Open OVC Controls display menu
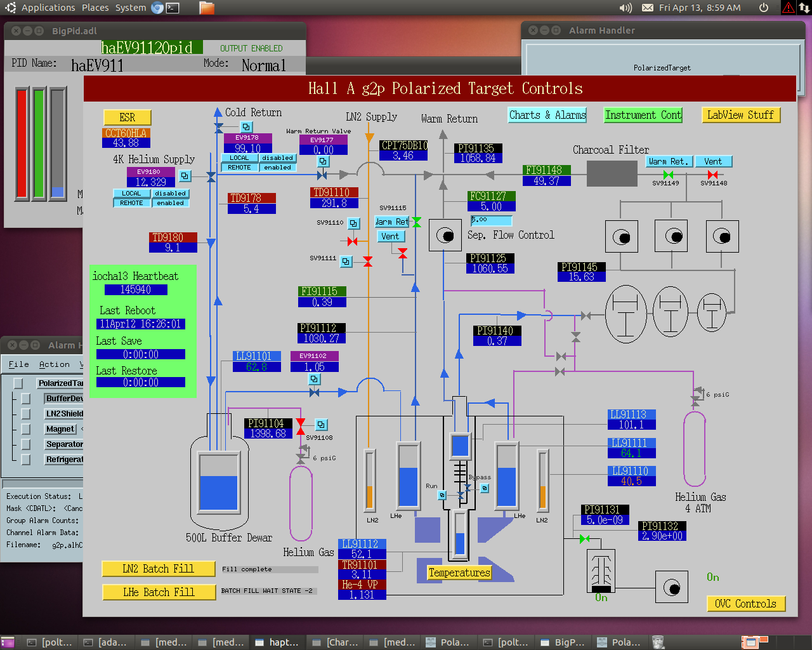This screenshot has width=812, height=650. [x=745, y=604]
